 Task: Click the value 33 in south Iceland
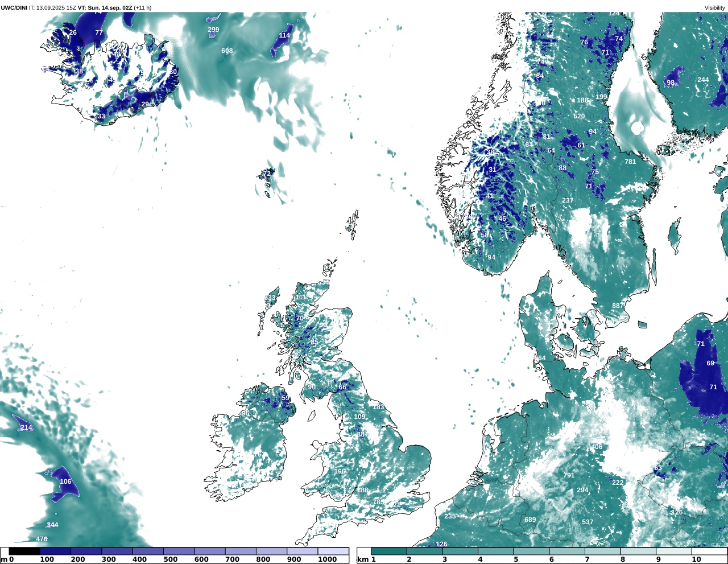click(101, 117)
